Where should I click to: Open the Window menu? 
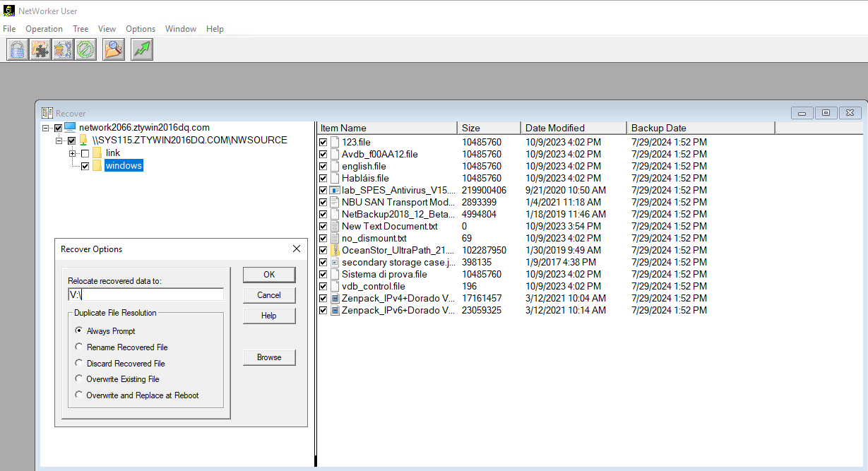[x=181, y=29]
